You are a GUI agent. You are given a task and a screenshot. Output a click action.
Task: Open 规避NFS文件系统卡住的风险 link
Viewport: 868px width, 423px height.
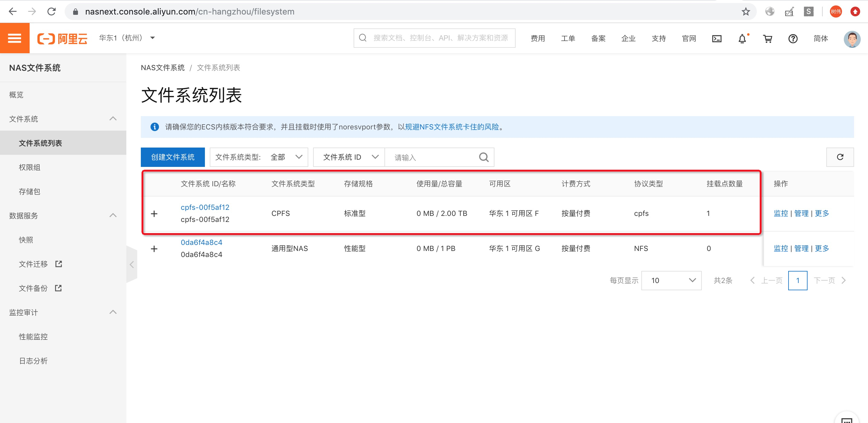point(452,127)
